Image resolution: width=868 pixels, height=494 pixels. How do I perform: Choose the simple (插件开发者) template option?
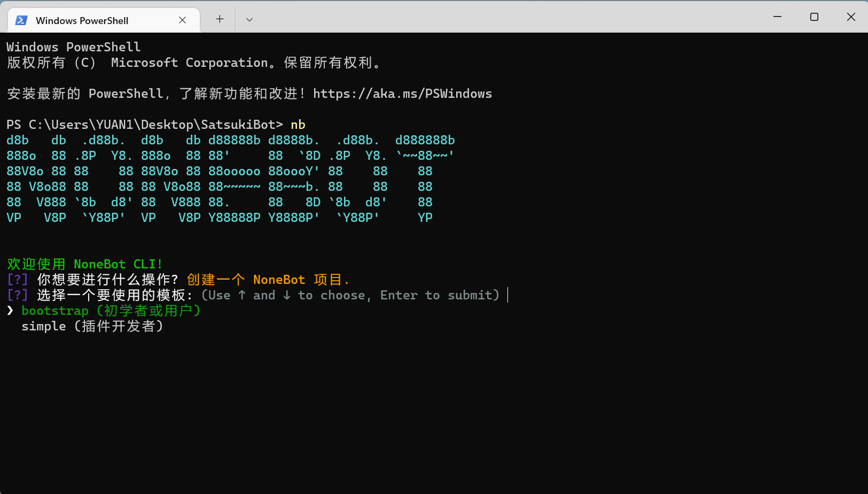click(92, 326)
